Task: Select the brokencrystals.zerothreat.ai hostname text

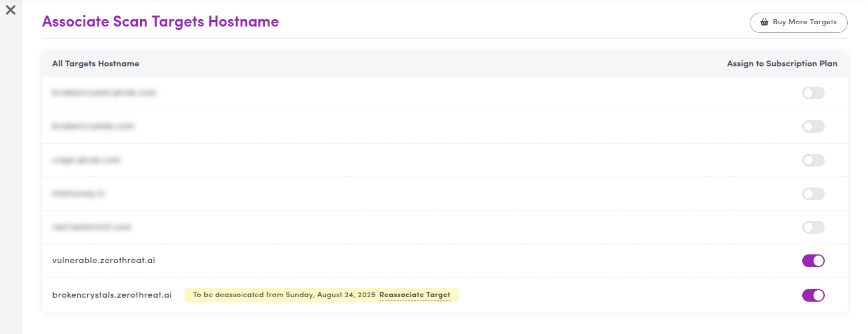Action: [112, 295]
